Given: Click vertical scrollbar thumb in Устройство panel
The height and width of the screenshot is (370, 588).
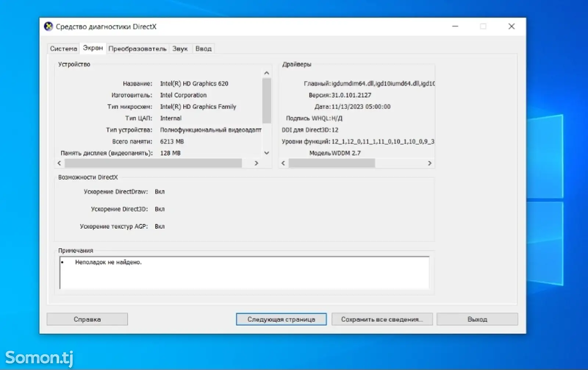Looking at the screenshot, I should click(267, 100).
